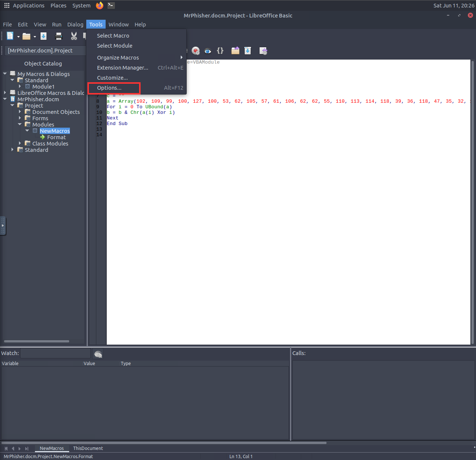Select the Format macro entry
Image resolution: width=476 pixels, height=460 pixels.
pos(57,137)
